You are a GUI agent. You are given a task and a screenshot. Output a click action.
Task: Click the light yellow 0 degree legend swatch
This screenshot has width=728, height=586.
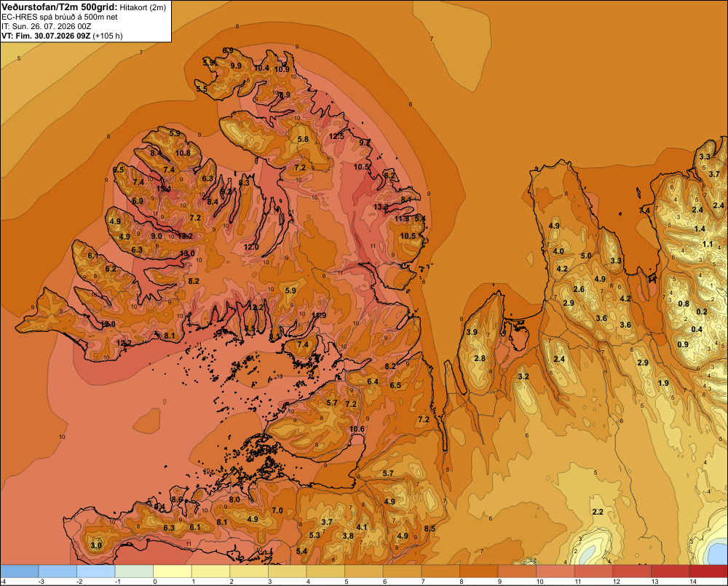[173, 571]
